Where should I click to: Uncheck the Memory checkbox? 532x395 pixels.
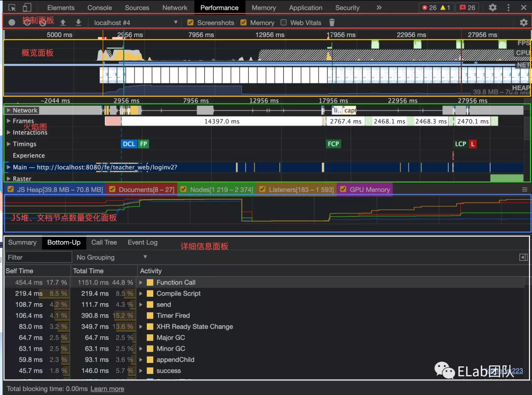coord(243,22)
